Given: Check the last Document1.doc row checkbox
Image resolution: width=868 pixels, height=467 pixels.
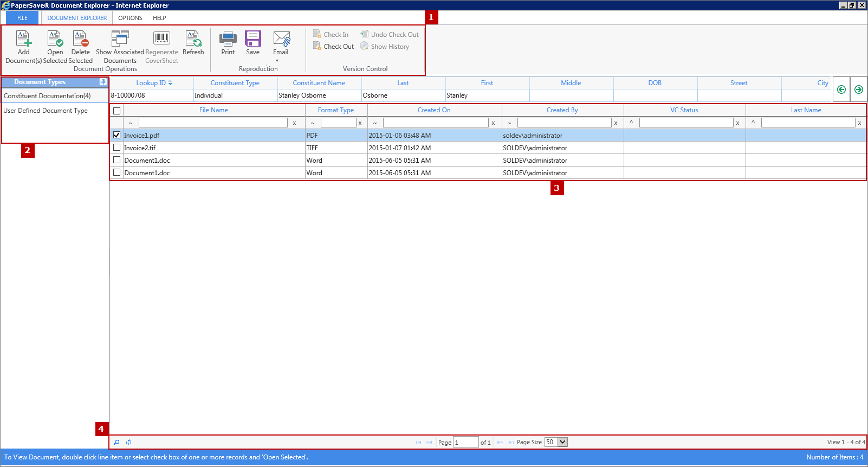Looking at the screenshot, I should [x=116, y=172].
